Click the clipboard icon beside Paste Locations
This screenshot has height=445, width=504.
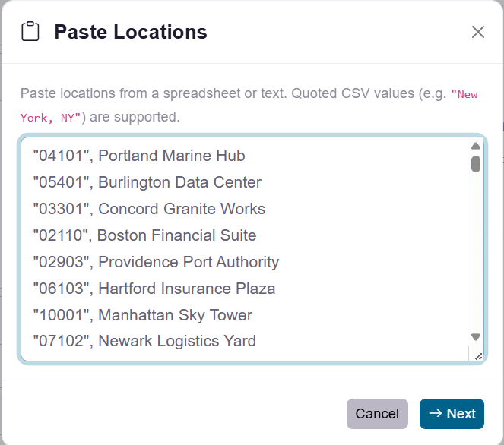point(30,32)
